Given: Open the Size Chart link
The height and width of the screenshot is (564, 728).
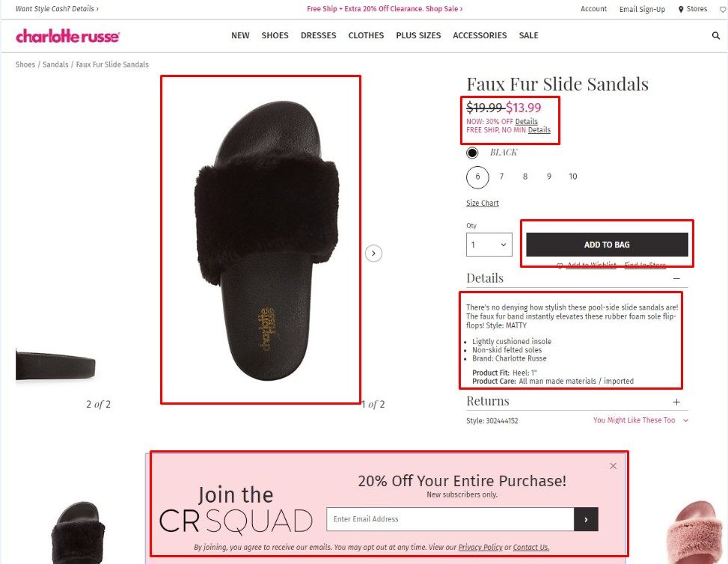Looking at the screenshot, I should click(x=483, y=203).
